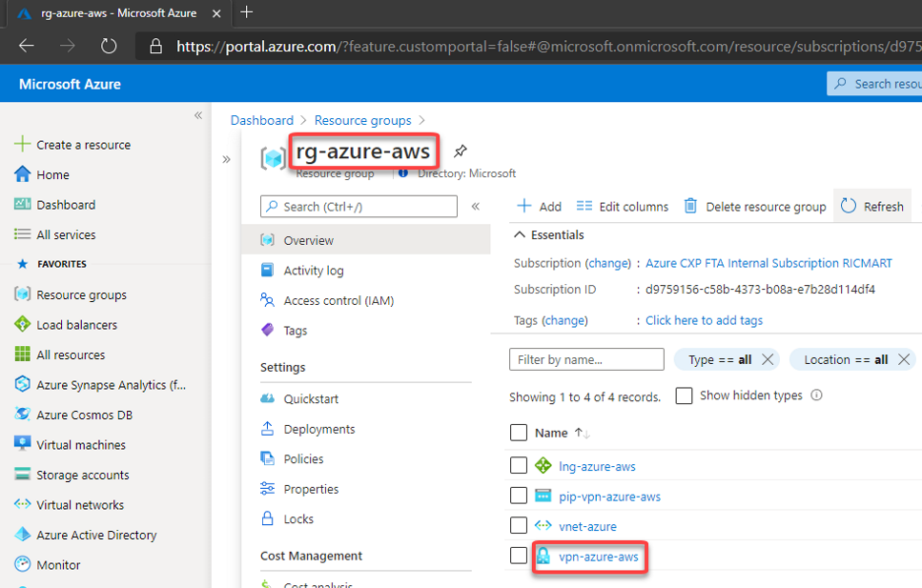Viewport: 922px width, 588px height.
Task: Go back with browser back arrow
Action: (x=27, y=46)
